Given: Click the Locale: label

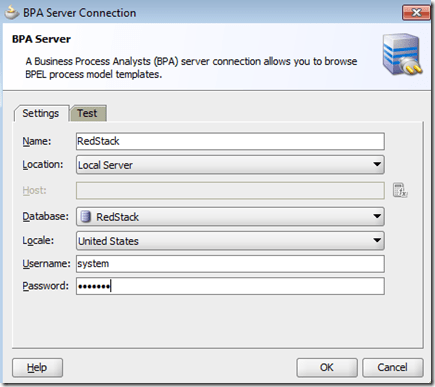Looking at the screenshot, I should coord(38,241).
